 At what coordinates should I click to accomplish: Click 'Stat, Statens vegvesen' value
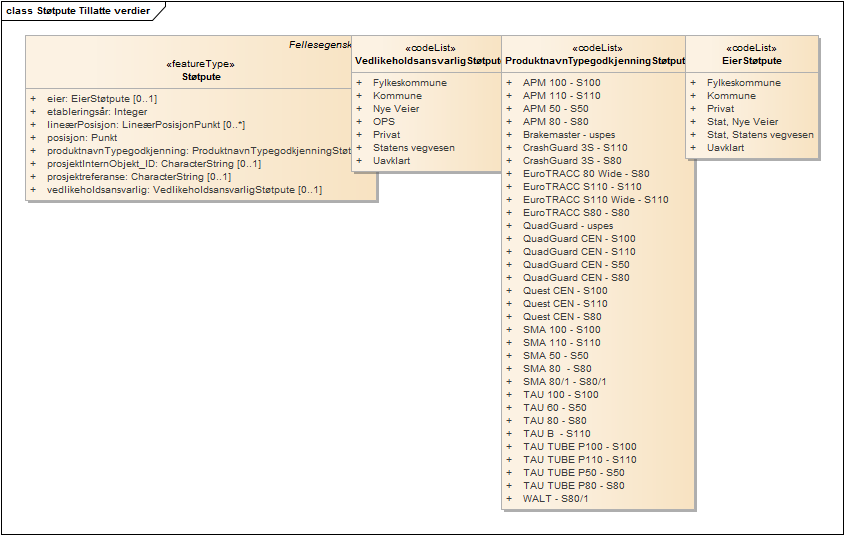760,135
